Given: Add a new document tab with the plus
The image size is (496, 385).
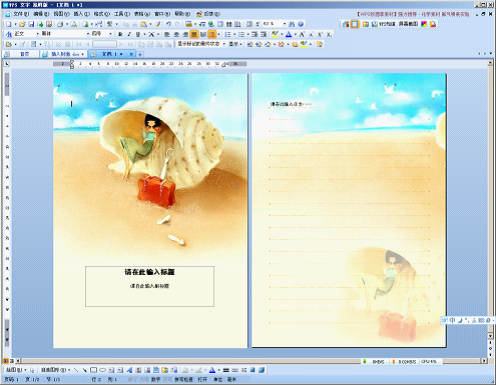Looking at the screenshot, I should click(140, 54).
